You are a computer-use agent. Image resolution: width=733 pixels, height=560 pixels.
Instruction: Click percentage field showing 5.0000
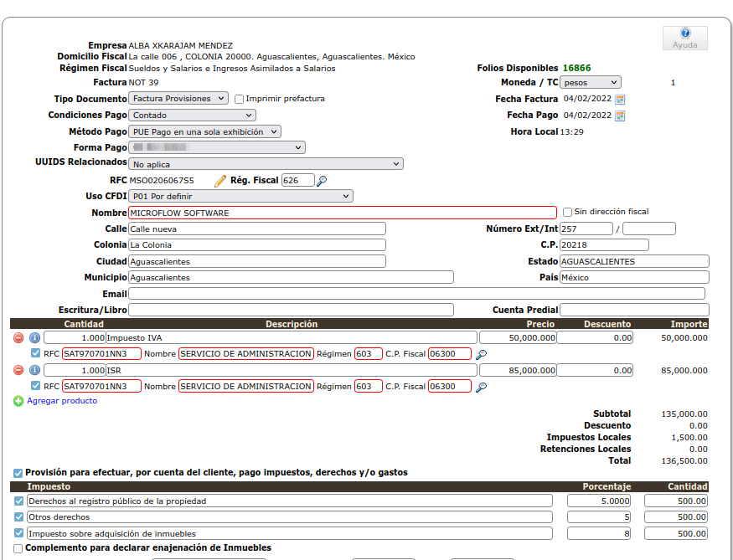(x=599, y=501)
